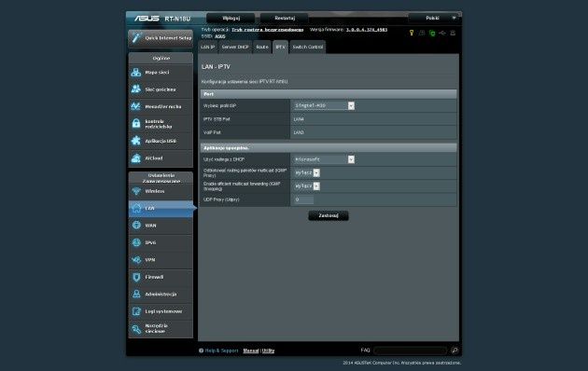
Task: Open Quick Internet Setup wand icon
Action: [x=136, y=38]
